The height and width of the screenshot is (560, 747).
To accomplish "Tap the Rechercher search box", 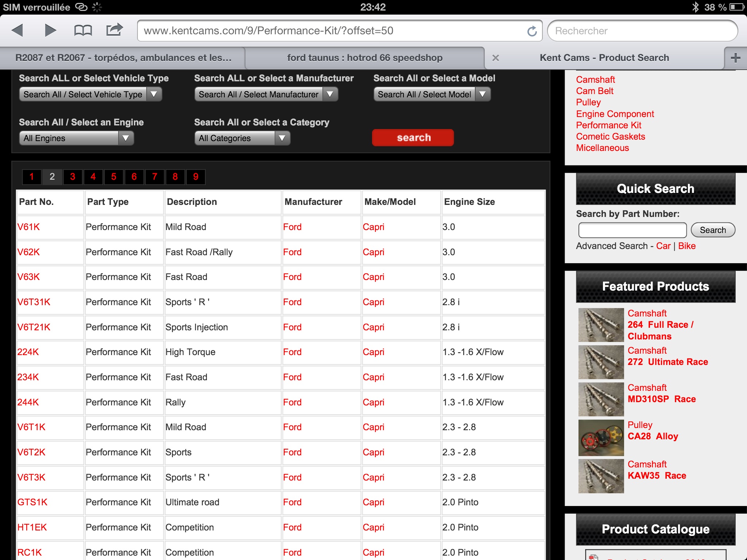I will [x=642, y=31].
